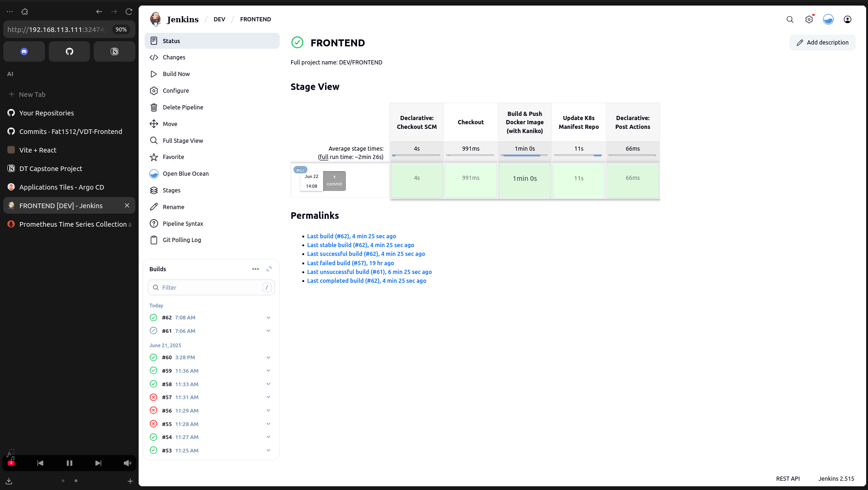Open Jenkins search magnifier icon
This screenshot has height=490, width=868.
[790, 19]
